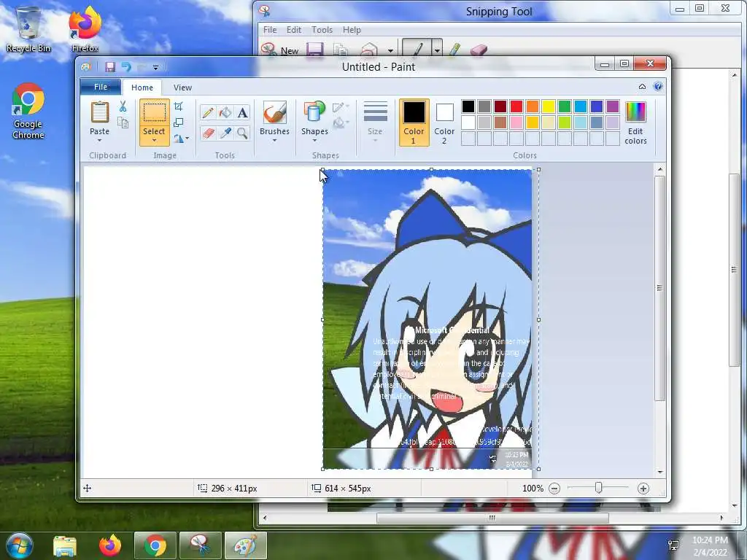The image size is (747, 560).
Task: Click the Copy icon in Clipboard group
Action: tap(123, 123)
